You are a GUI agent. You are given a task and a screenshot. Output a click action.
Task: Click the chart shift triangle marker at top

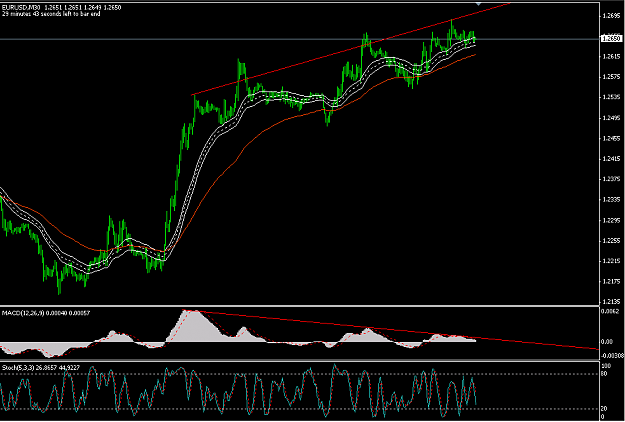point(478,3)
